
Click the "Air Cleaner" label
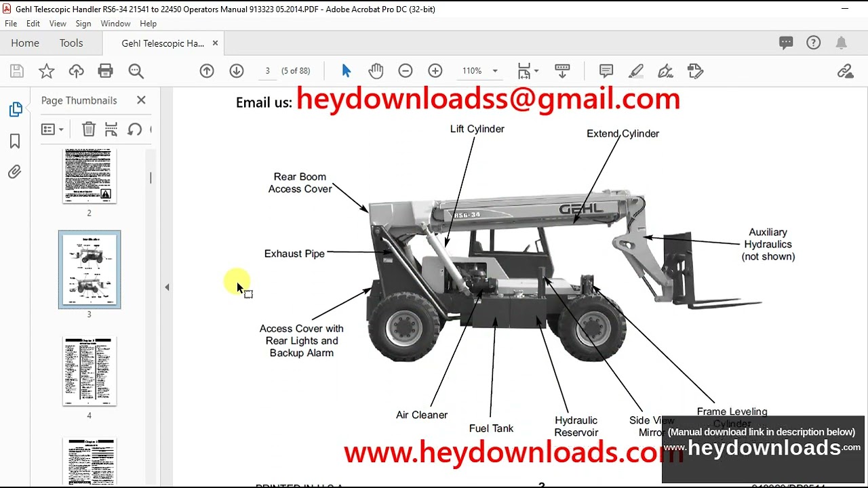point(422,415)
